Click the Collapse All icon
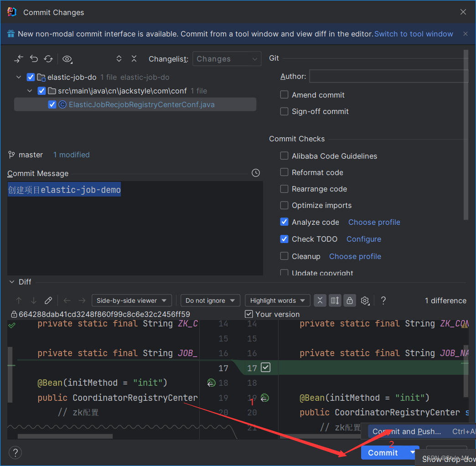Image resolution: width=476 pixels, height=466 pixels. coord(134,58)
